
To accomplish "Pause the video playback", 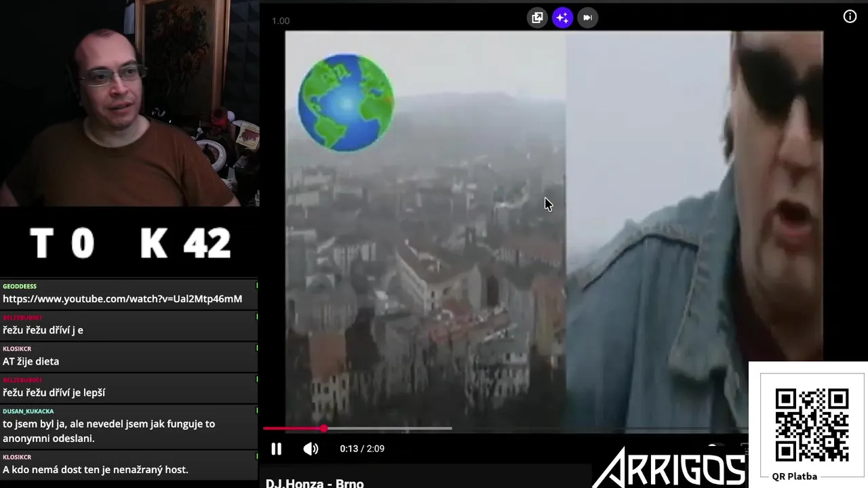I will click(276, 449).
